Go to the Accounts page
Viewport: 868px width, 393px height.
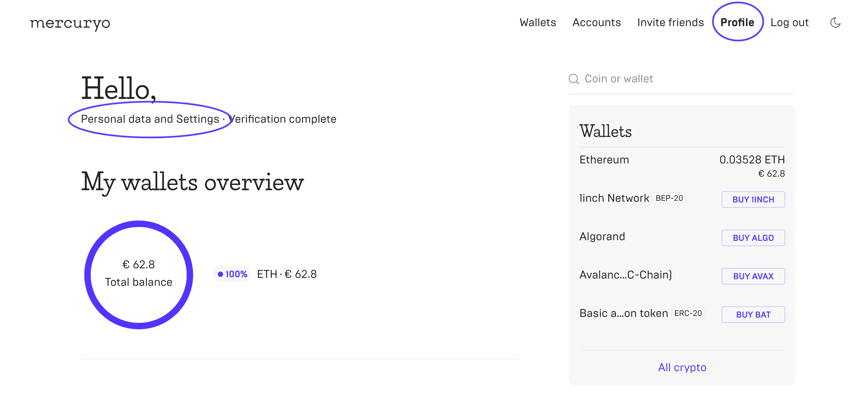tap(596, 22)
